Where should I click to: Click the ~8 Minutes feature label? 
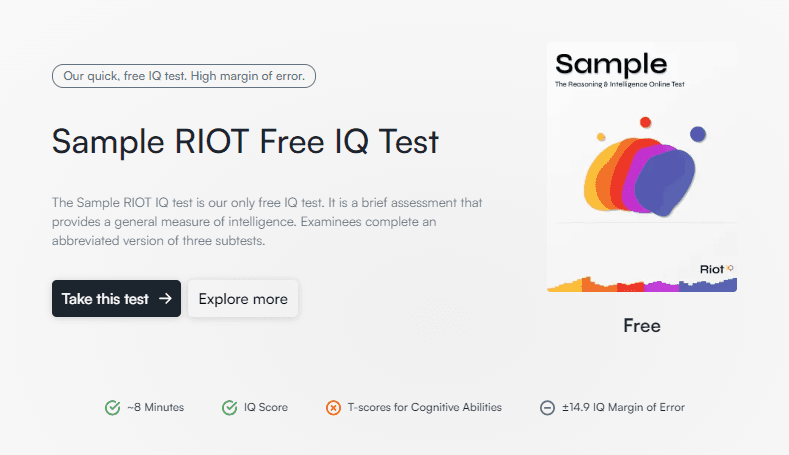click(x=155, y=408)
